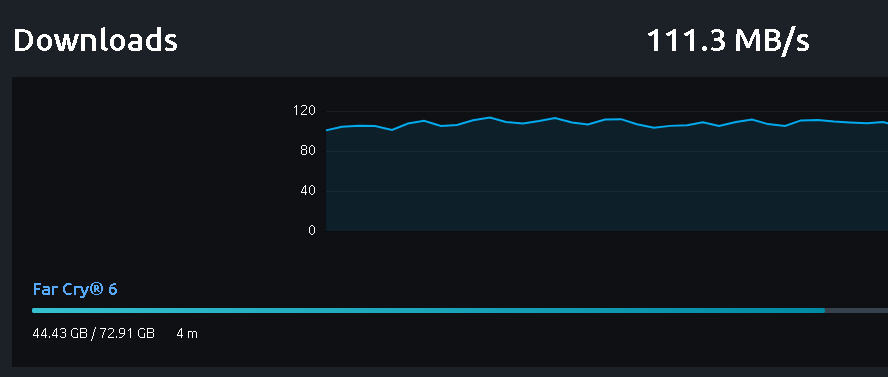Click the empty dark panel left of graph
Image resolution: width=888 pixels, height=377 pixels.
(x=147, y=170)
